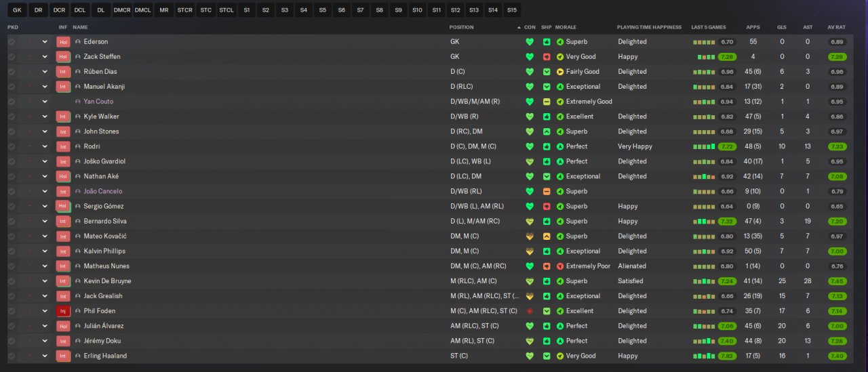The image size is (868, 372).
Task: Select the S1 substitute slot tab
Action: tap(246, 10)
